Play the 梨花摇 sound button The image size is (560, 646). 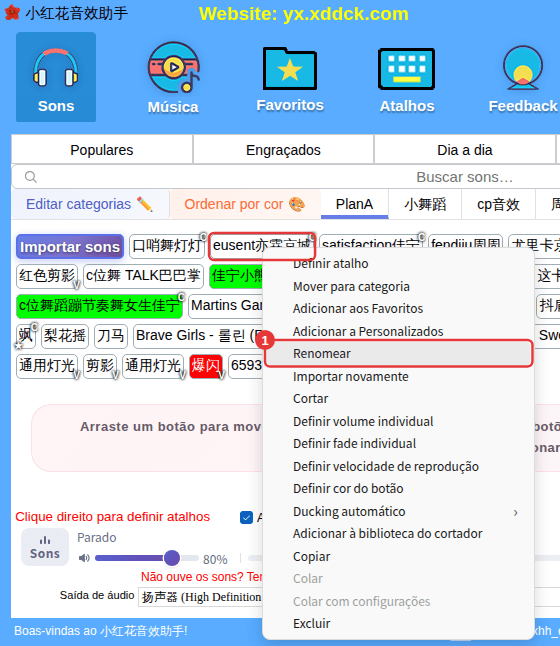coord(64,336)
